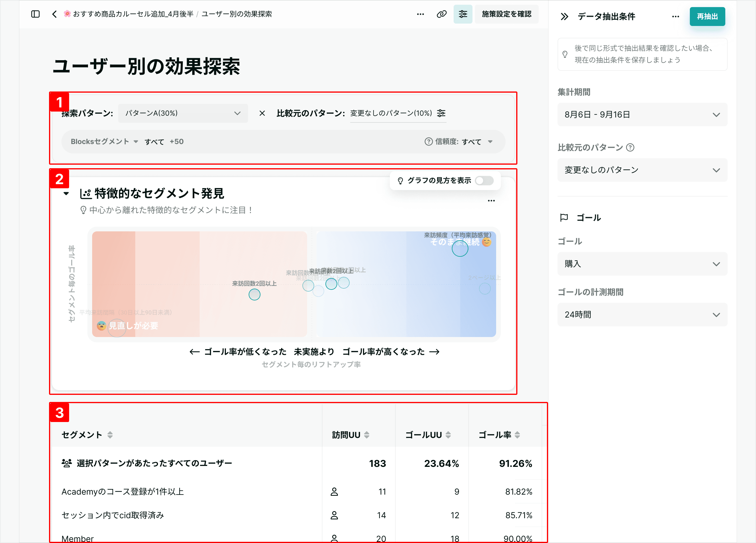Click the 比較元のパターン 変更なしのパターン(10%) link
The height and width of the screenshot is (543, 756).
391,113
